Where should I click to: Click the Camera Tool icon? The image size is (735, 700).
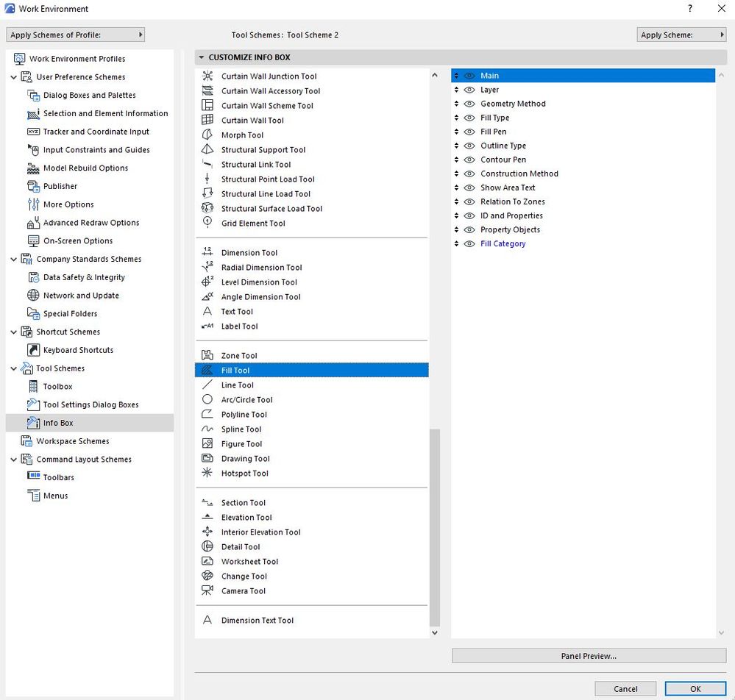pos(207,590)
